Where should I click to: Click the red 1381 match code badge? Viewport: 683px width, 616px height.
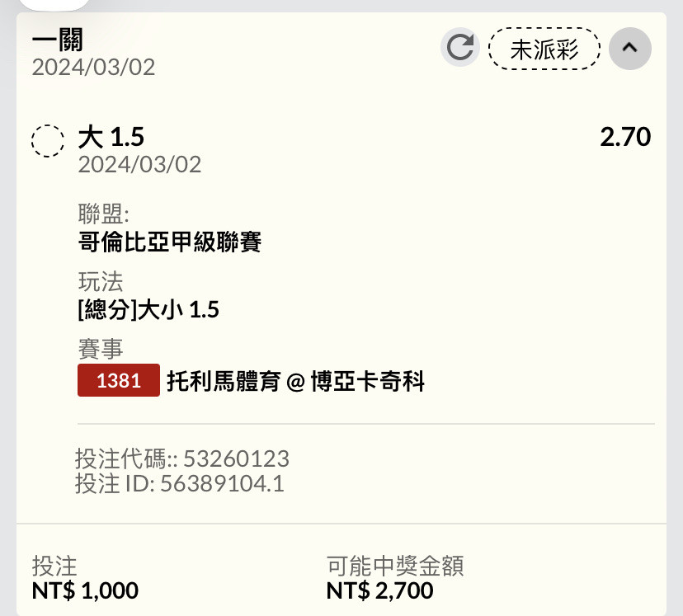pyautogui.click(x=119, y=380)
